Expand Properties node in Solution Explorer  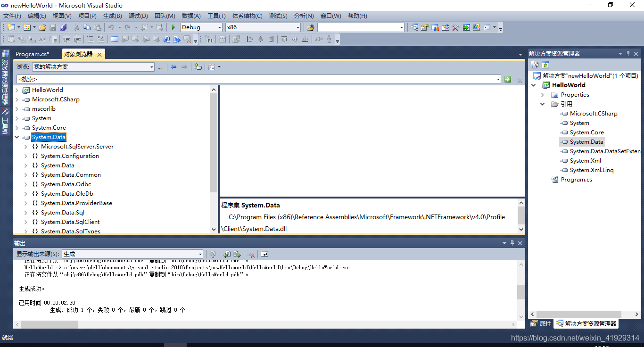point(542,95)
